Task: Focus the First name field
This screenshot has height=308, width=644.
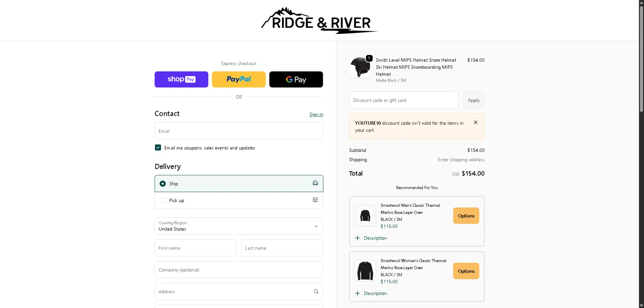Action: pos(195,248)
